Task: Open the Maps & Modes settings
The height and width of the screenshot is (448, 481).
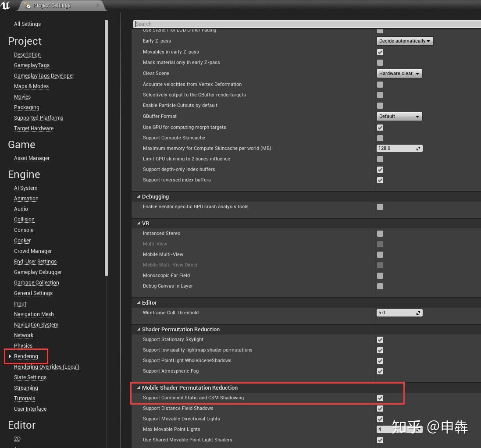Action: pos(31,86)
